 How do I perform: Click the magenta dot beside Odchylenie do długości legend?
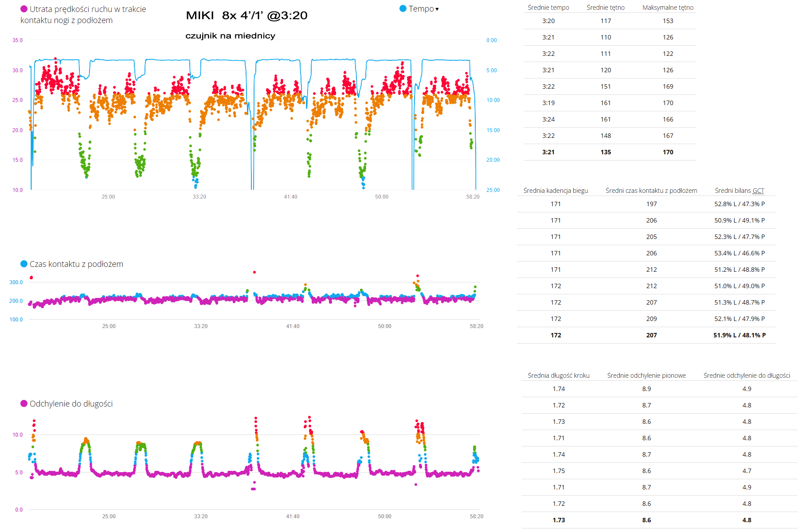(24, 403)
